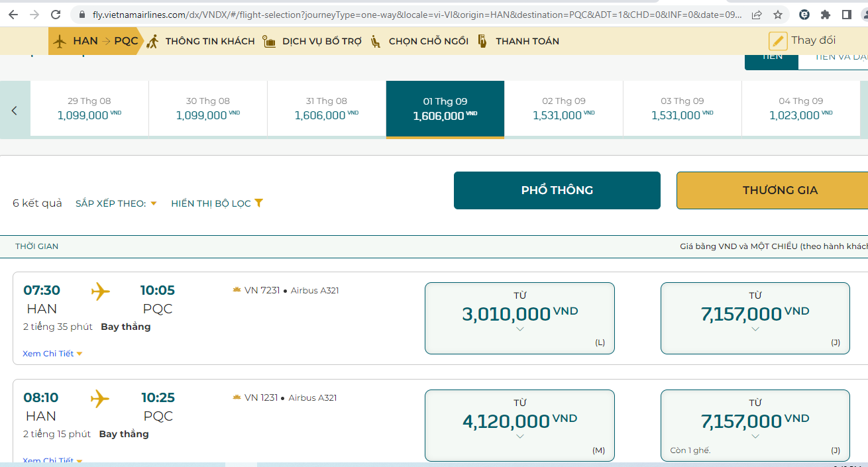Click the browser back arrow
868x467 pixels.
coord(13,15)
